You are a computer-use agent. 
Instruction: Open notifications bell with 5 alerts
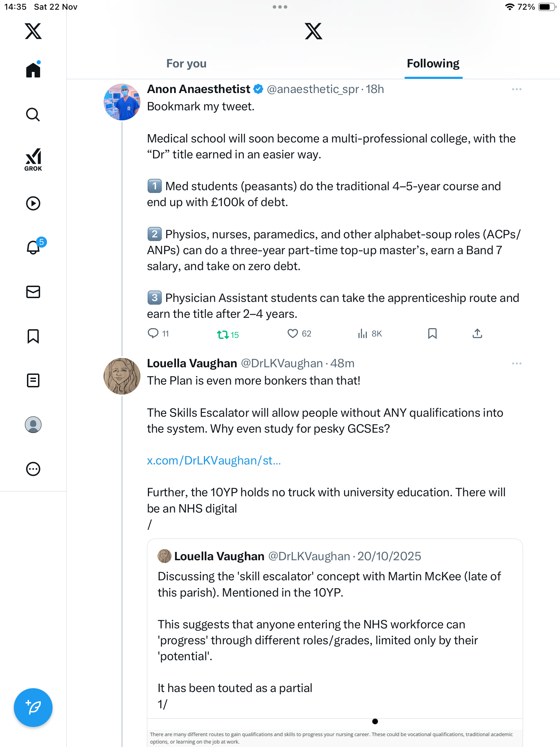[x=34, y=247]
